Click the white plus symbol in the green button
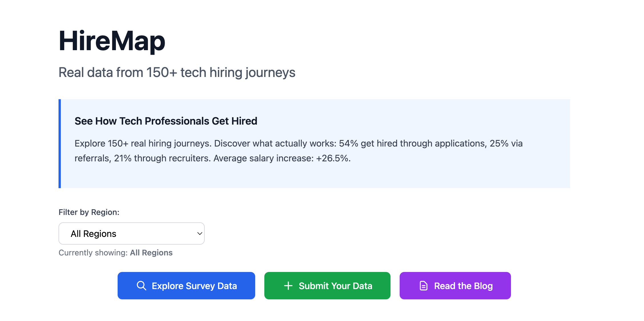The height and width of the screenshot is (321, 644). (x=289, y=286)
